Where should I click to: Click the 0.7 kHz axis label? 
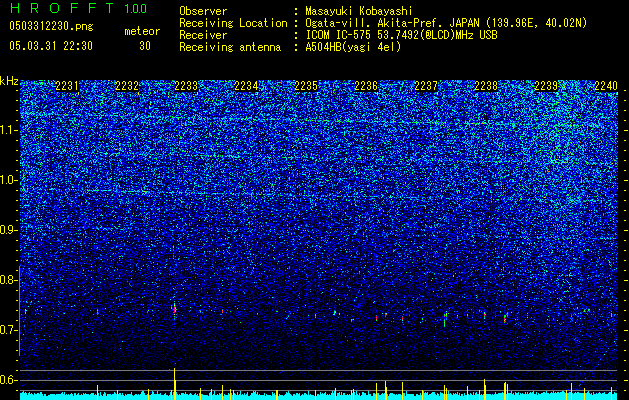tap(9, 330)
